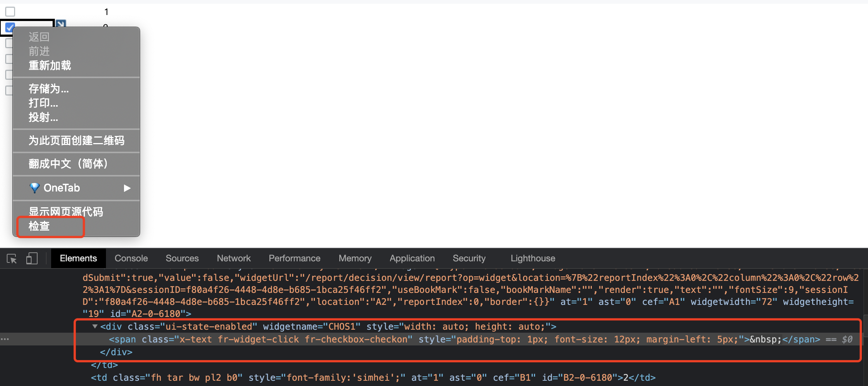Collapse the div ui-state-enabled node

(x=95, y=327)
